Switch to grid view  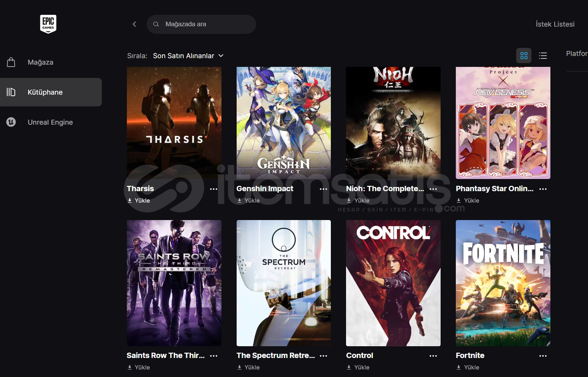coord(524,55)
